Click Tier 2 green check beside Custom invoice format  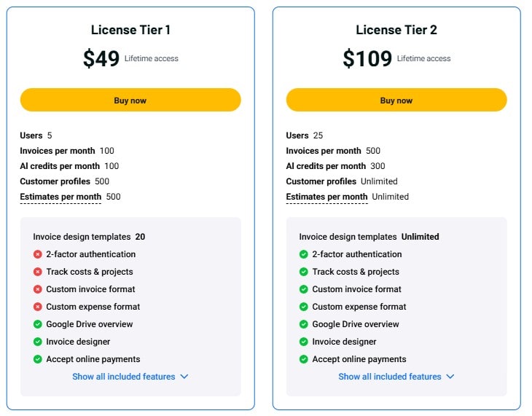[304, 289]
